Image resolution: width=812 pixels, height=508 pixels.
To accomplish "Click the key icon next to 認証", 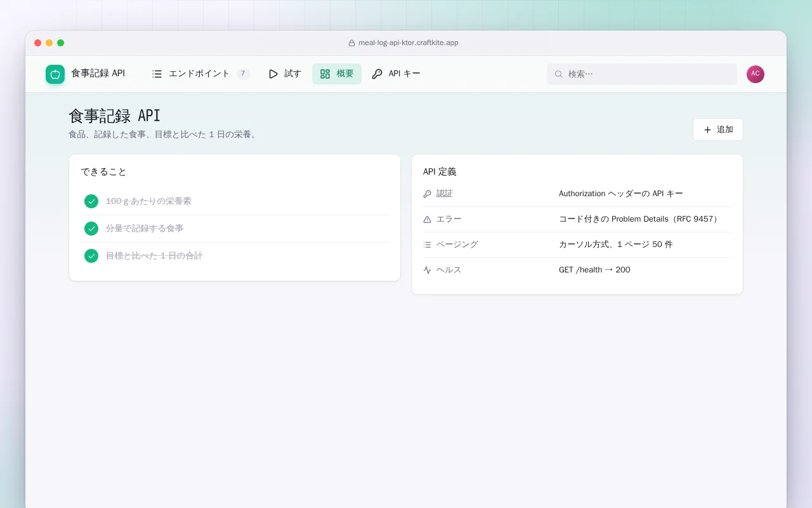I will pos(427,194).
